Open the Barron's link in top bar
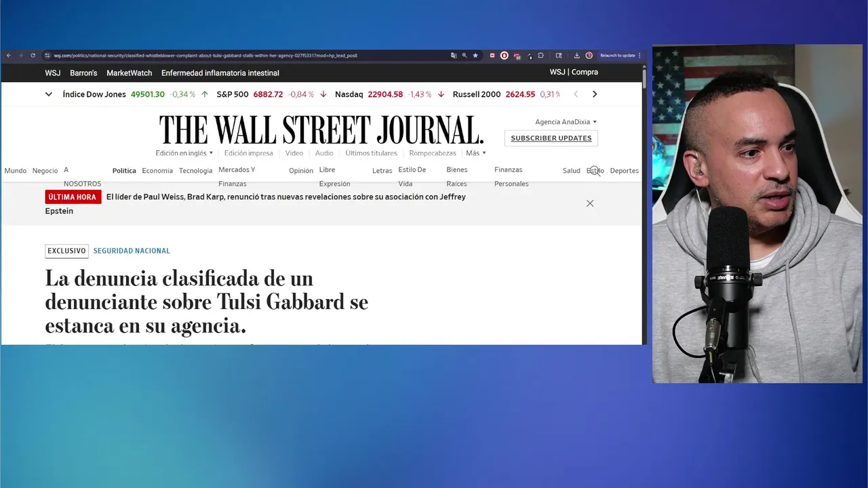 pyautogui.click(x=83, y=73)
